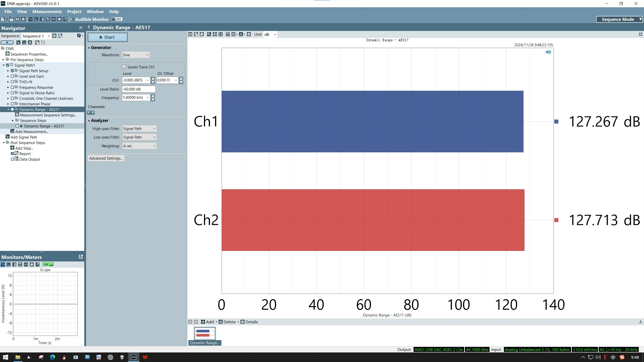Open the Project menu

(74, 12)
